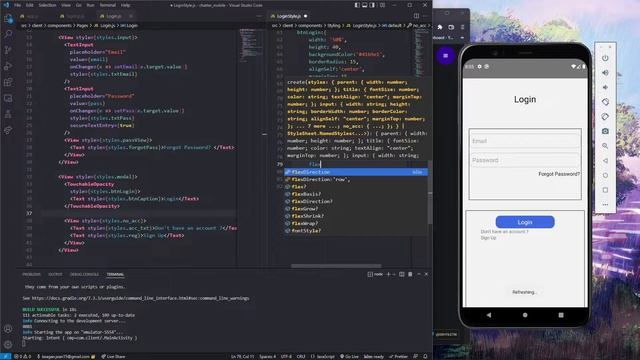Kill the terminal with trash icon
The height and width of the screenshot is (360, 640).
pyautogui.click(x=410, y=274)
